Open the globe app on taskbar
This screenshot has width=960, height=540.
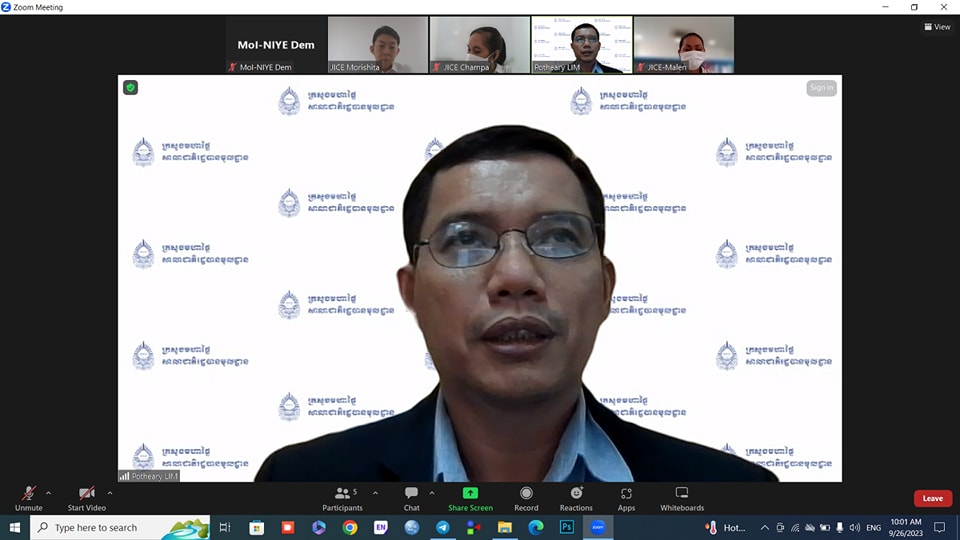click(411, 527)
